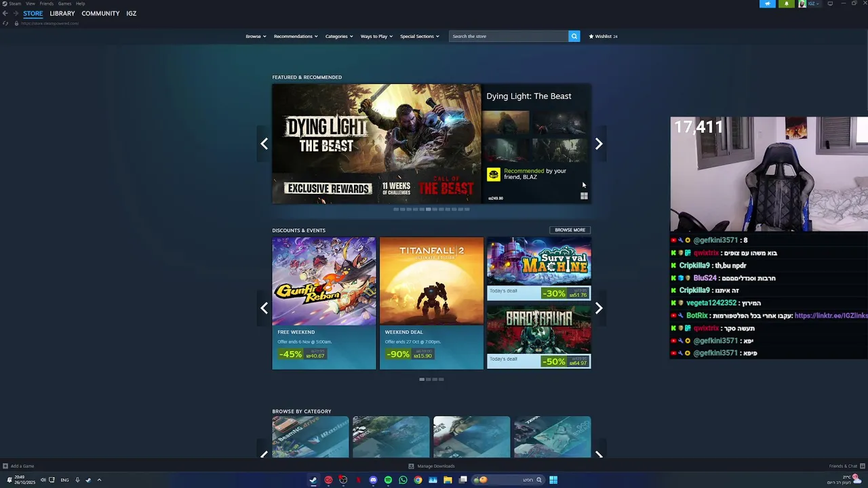Show previous featured game with left arrow

click(x=264, y=144)
